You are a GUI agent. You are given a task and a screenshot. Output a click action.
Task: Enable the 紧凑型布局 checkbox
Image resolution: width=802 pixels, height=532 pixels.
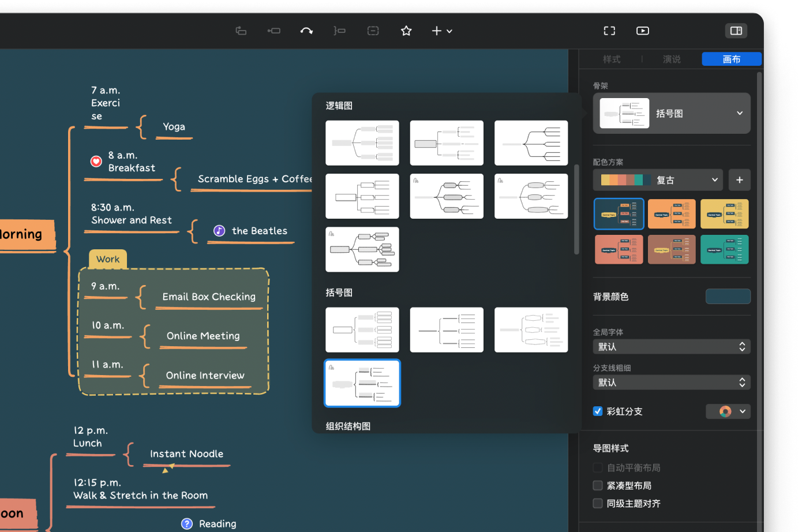598,485
